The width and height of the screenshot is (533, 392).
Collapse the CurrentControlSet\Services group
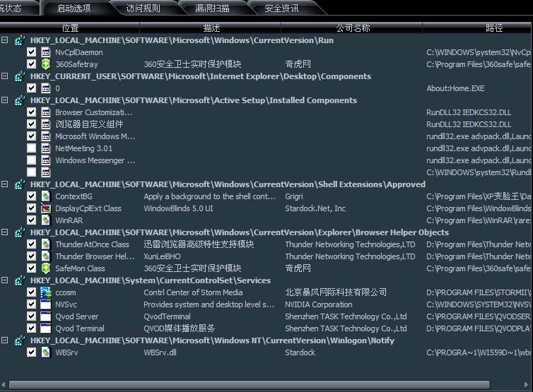(x=5, y=280)
